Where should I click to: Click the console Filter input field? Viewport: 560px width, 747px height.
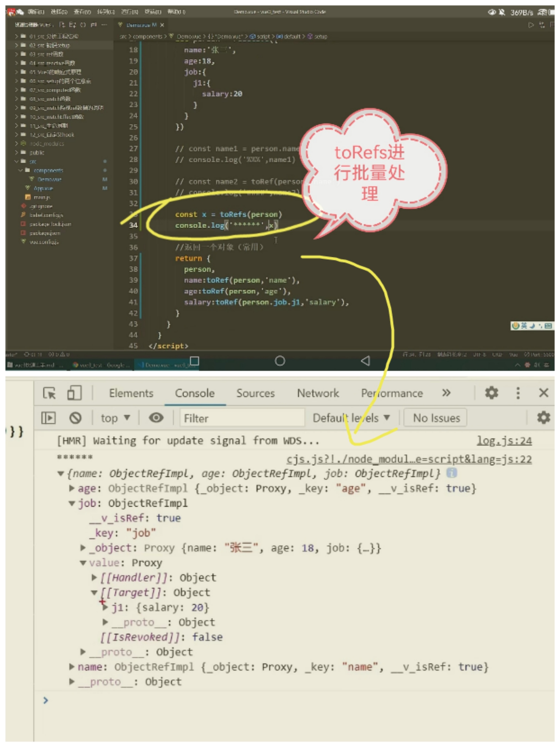click(x=242, y=418)
